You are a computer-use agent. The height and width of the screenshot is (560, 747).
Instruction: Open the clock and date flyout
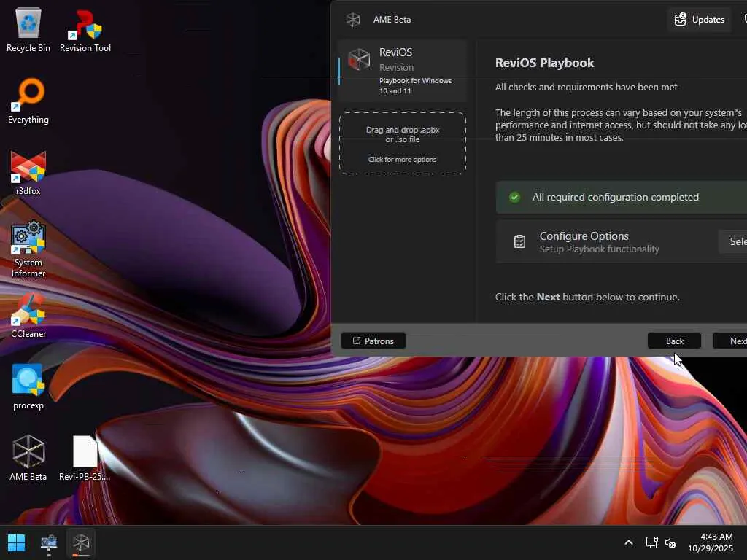[711, 542]
